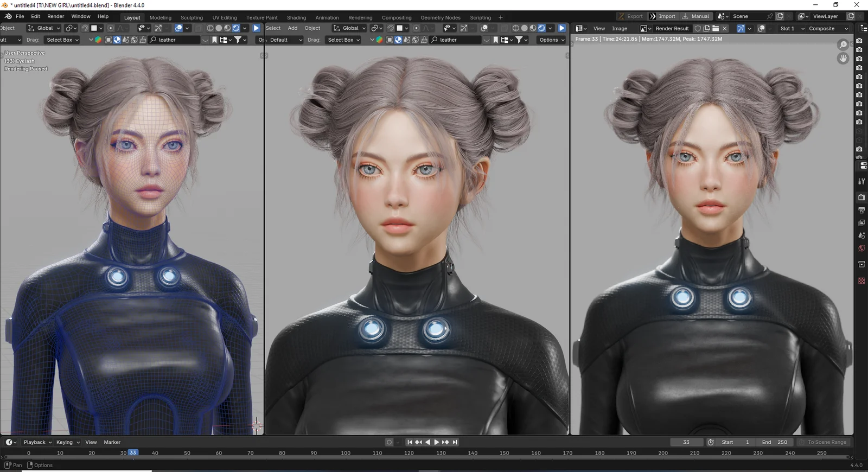Enable wireframe shading in the left viewport
868x472 pixels.
pyautogui.click(x=210, y=28)
